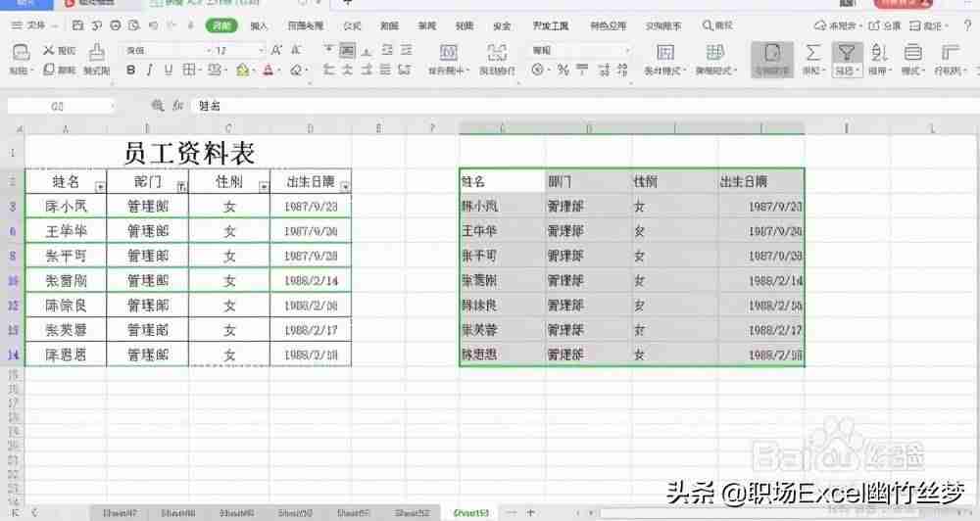Click the Sort A-Z icon
The height and width of the screenshot is (521, 980).
879,53
